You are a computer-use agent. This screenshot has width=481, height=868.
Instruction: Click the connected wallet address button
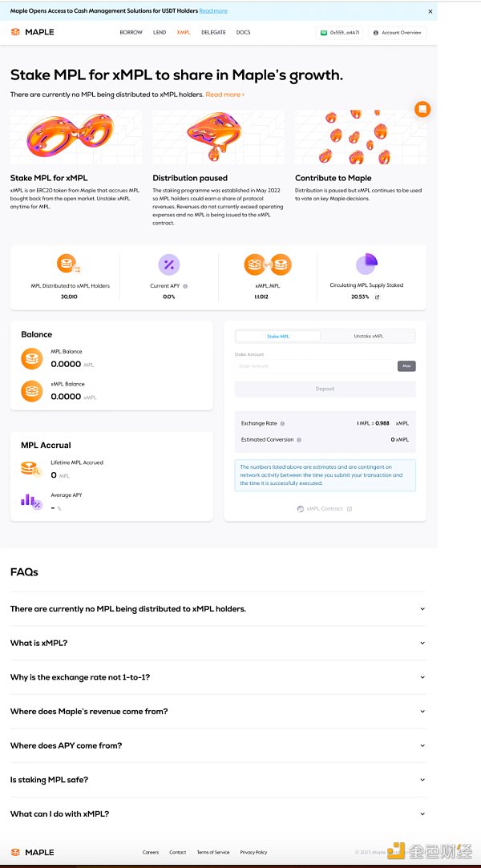click(x=340, y=33)
